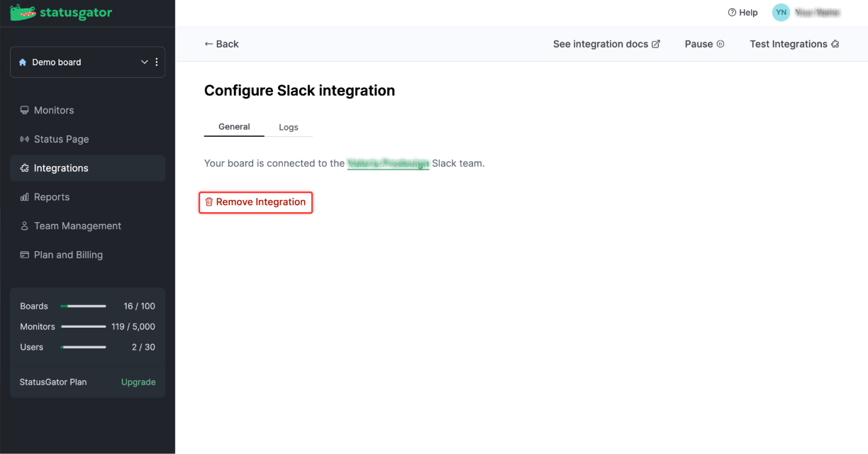Click the Team Management person icon
The image size is (868, 454).
pos(25,226)
